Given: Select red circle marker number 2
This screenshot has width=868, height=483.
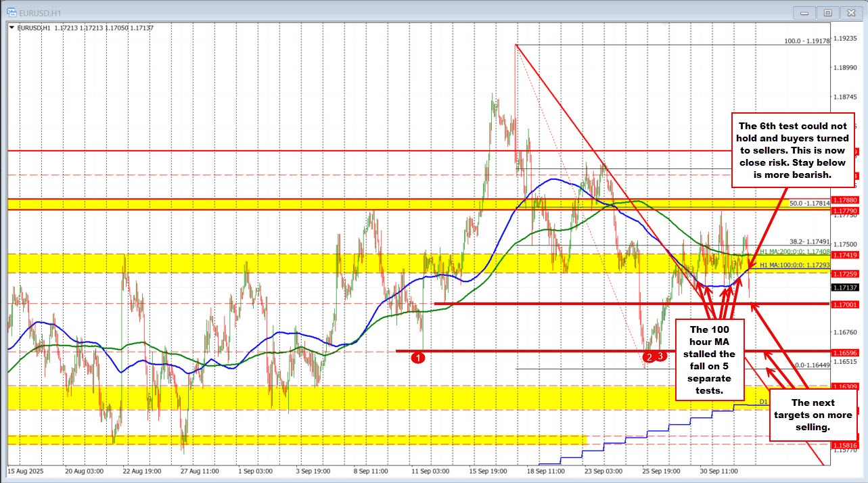Looking at the screenshot, I should 649,356.
